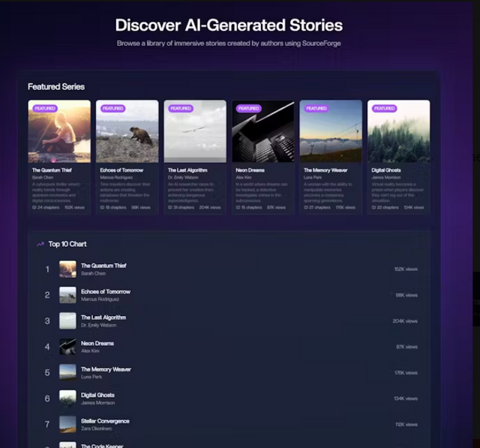
Task: Click rank number 5 in Top 10 Chart
Action: 47,373
